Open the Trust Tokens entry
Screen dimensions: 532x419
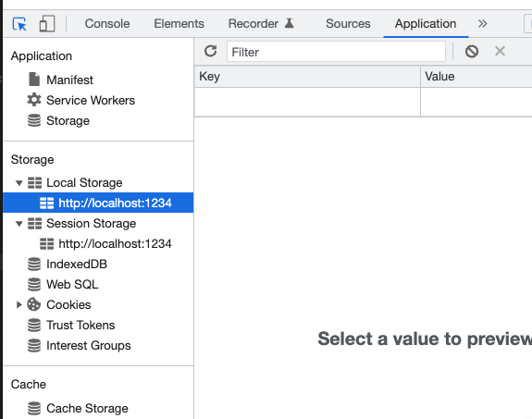pyautogui.click(x=71, y=325)
